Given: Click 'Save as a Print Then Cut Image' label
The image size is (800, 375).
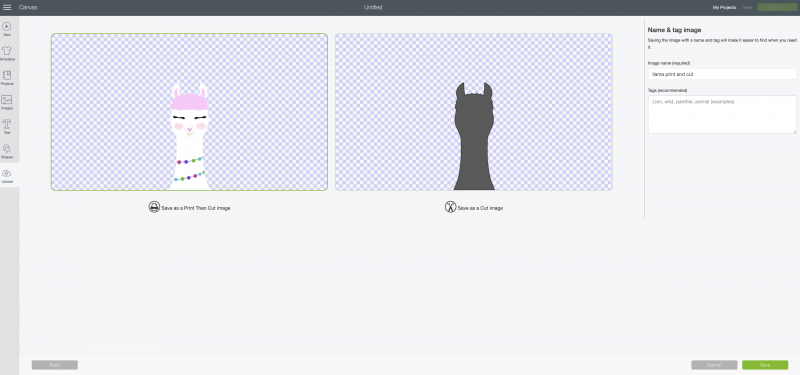Looking at the screenshot, I should [195, 208].
